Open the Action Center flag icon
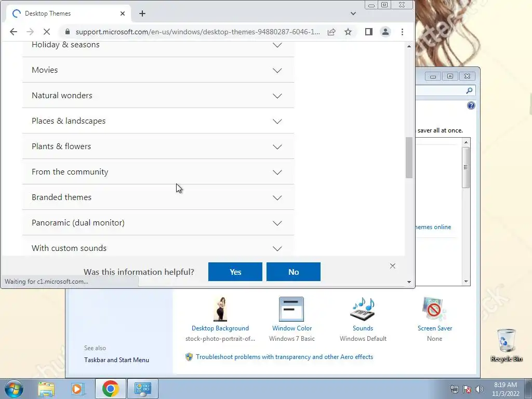The width and height of the screenshot is (532, 399). pos(467,389)
